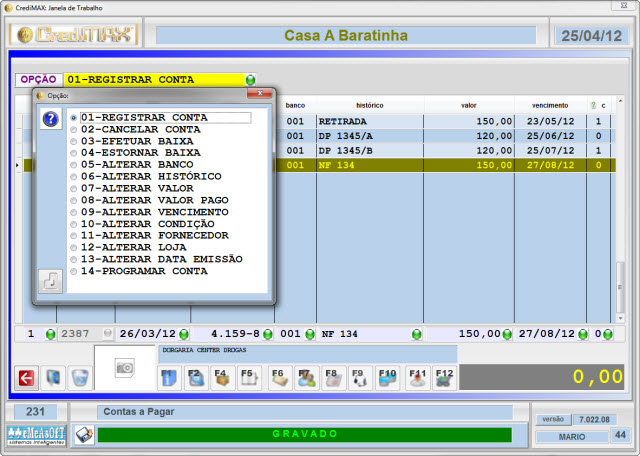Click the histórico column header

pos(369,105)
